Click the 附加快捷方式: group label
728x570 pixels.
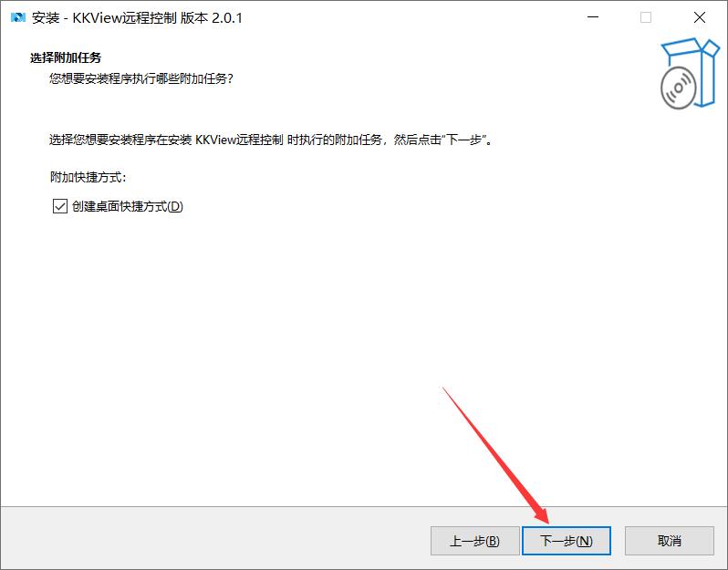(x=88, y=177)
